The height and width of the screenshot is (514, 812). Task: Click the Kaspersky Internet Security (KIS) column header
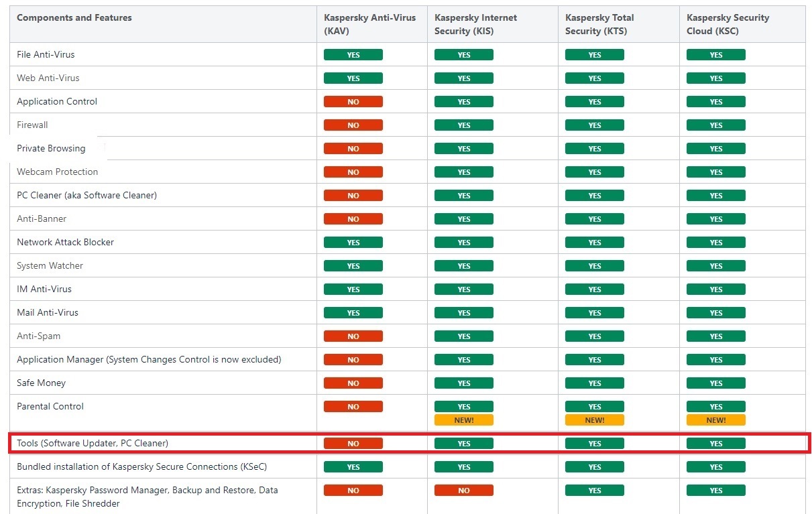(475, 24)
